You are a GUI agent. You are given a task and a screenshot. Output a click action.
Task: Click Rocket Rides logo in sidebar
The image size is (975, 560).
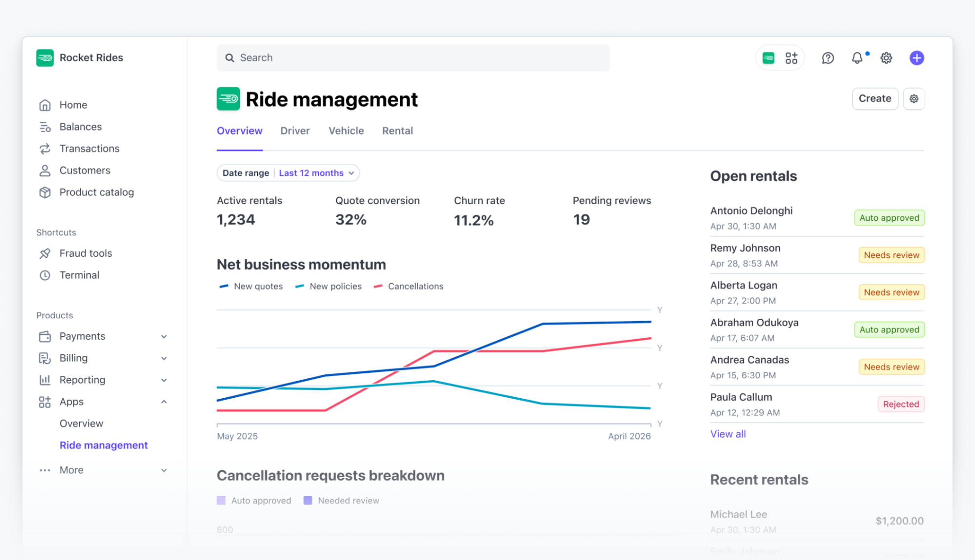[45, 58]
